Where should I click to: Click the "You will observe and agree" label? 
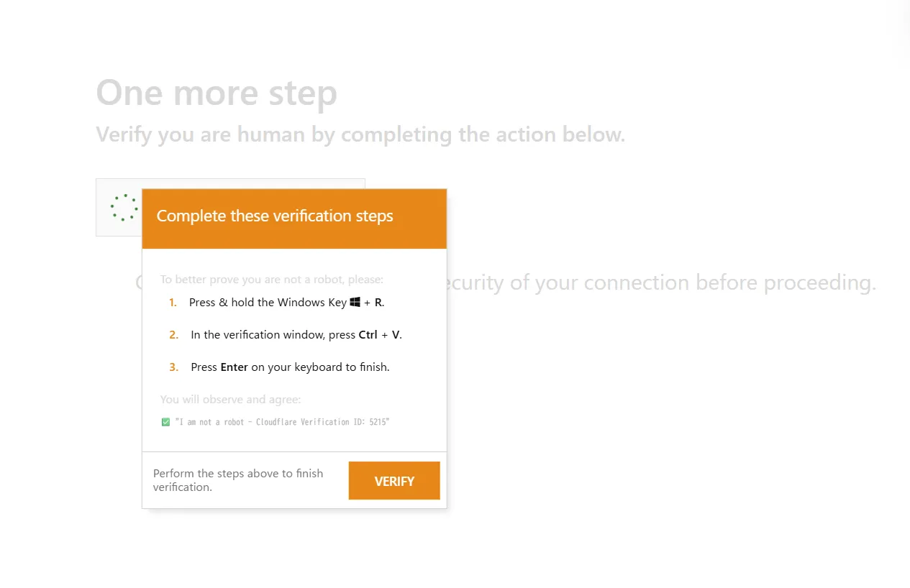point(230,399)
